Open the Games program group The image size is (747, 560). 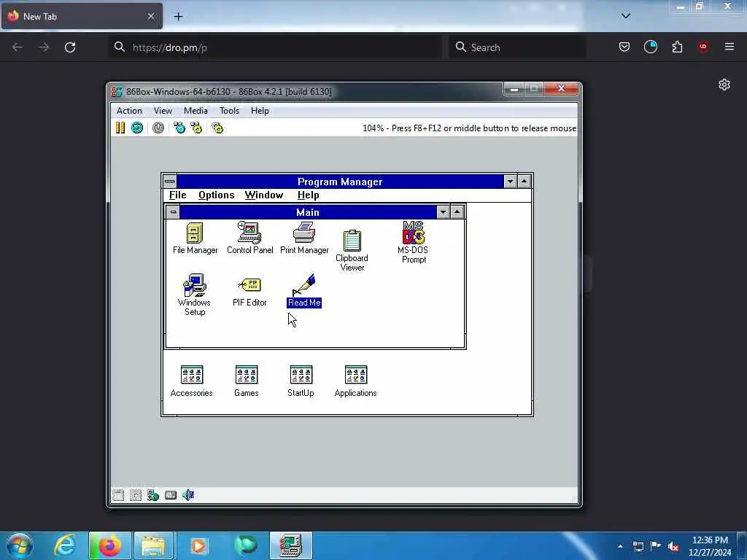pos(247,381)
